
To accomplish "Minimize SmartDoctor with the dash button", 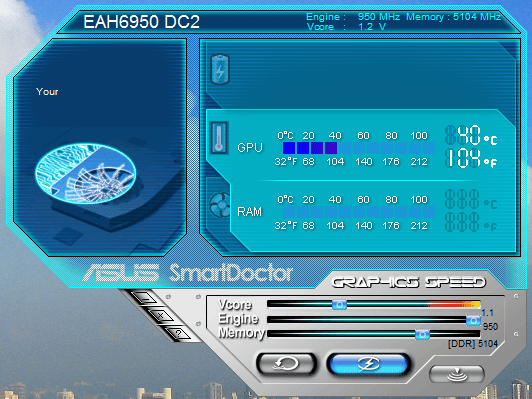I will pos(144,298).
